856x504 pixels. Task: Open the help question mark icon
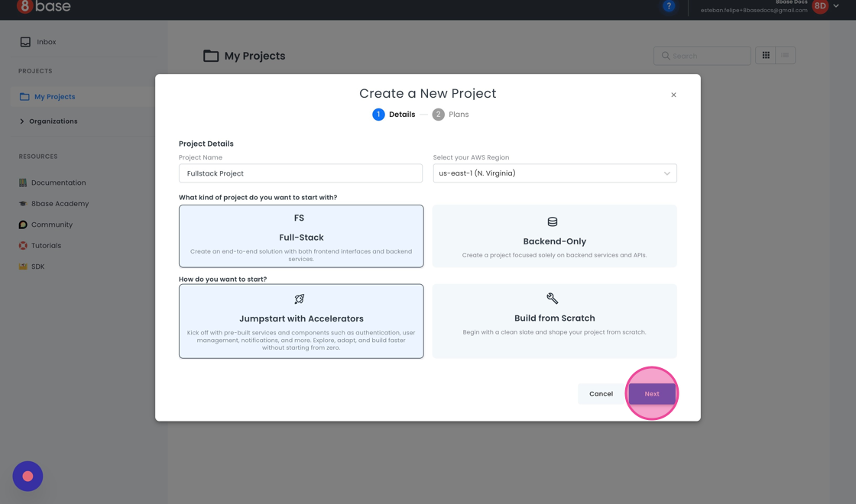click(669, 6)
